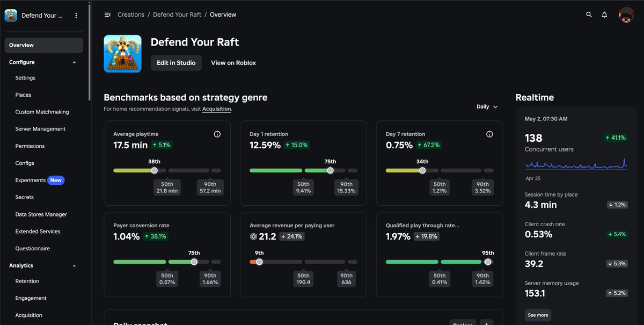Click the Payer conversion rate 75th percentile marker
The width and height of the screenshot is (644, 325).
194,262
